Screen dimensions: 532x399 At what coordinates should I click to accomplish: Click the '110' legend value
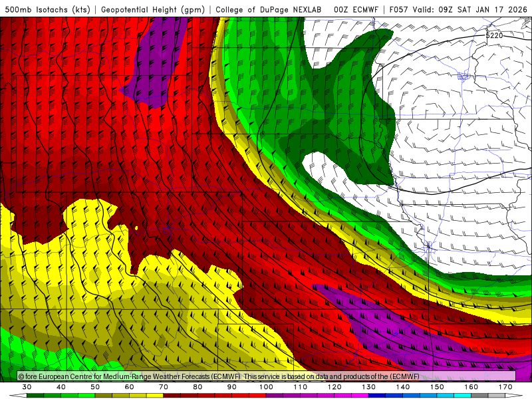tap(301, 387)
